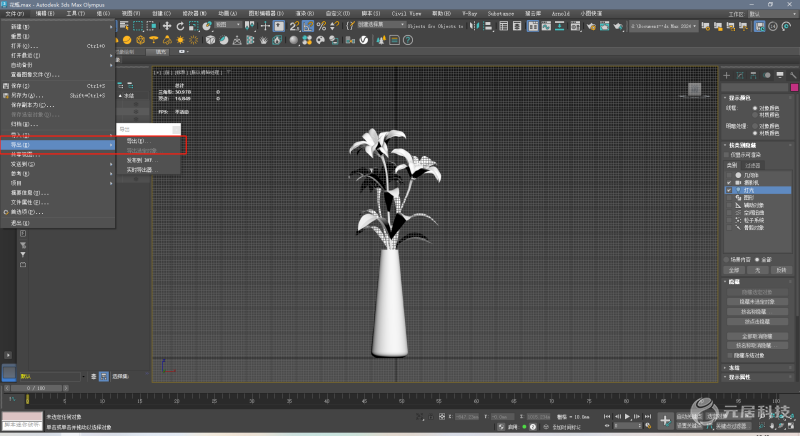This screenshot has height=436, width=800.
Task: Click the 按名称隐藏 button
Action: [757, 310]
